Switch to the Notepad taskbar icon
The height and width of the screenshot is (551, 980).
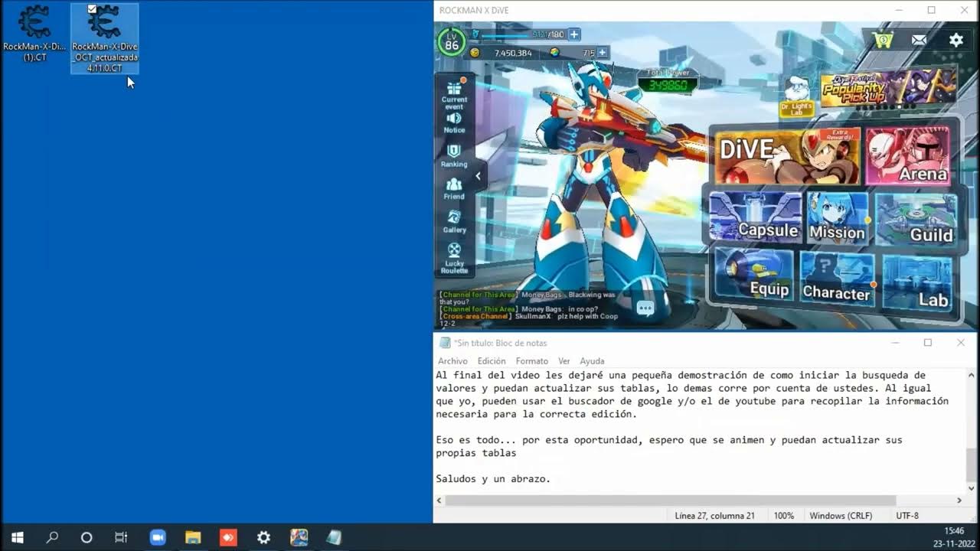pyautogui.click(x=334, y=537)
